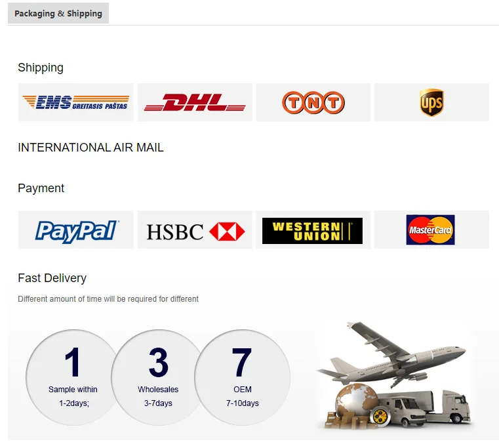Screen dimensions: 499x448
Task: Choose the TNT courier logo
Action: [x=313, y=102]
